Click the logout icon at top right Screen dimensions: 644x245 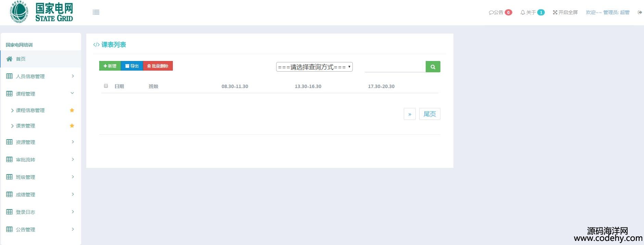(x=640, y=12)
